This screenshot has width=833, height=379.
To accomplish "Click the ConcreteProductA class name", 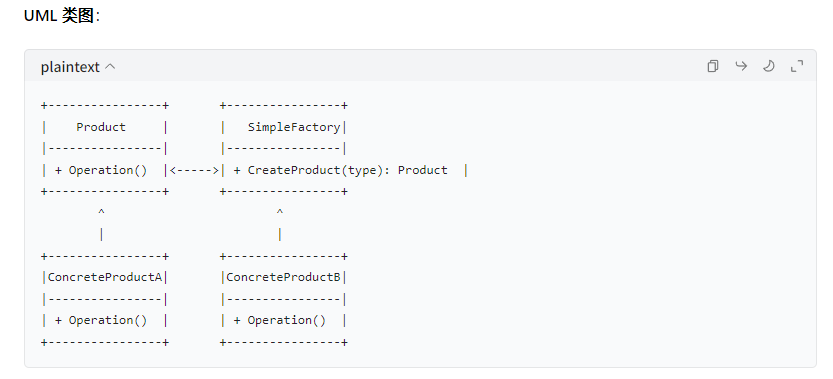I will pos(105,277).
